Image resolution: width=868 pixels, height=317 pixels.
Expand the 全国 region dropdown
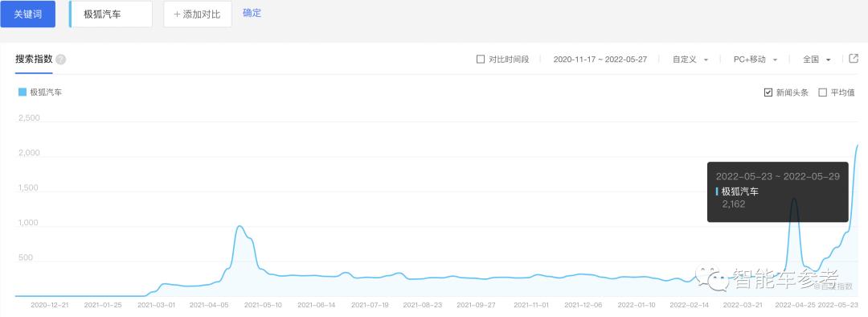817,60
